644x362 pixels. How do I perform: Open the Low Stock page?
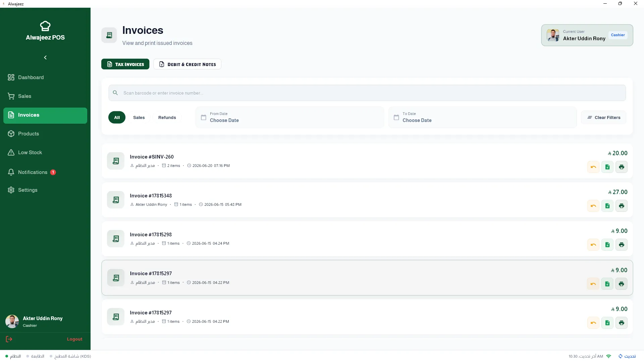pos(45,153)
